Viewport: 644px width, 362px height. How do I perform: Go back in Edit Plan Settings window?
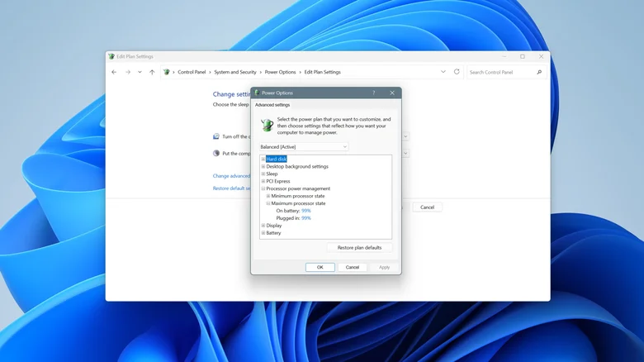(x=114, y=72)
